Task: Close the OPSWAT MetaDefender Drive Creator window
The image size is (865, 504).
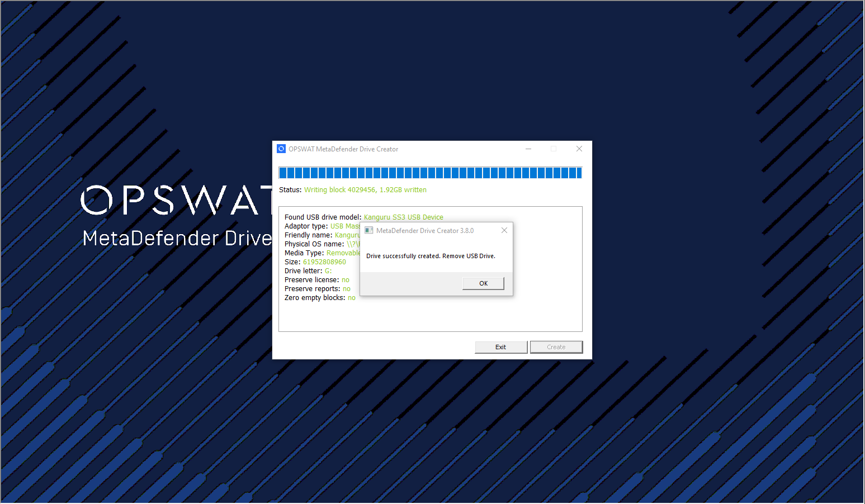Action: pos(579,149)
